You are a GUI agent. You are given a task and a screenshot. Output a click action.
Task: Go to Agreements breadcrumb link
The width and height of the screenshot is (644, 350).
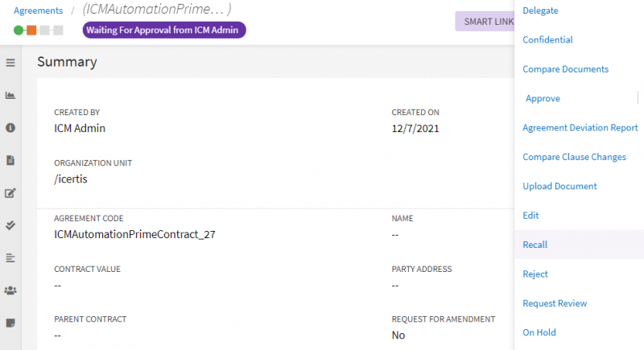pos(38,10)
